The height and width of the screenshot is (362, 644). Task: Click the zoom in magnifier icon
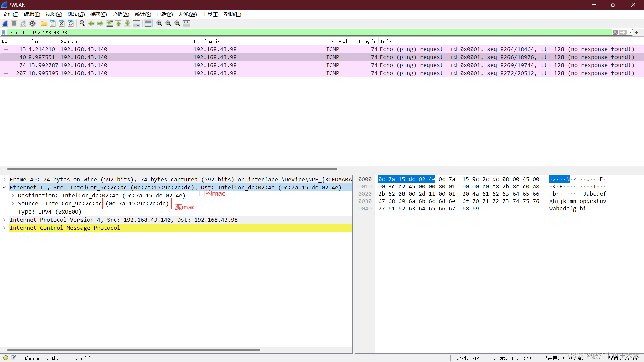(x=159, y=23)
